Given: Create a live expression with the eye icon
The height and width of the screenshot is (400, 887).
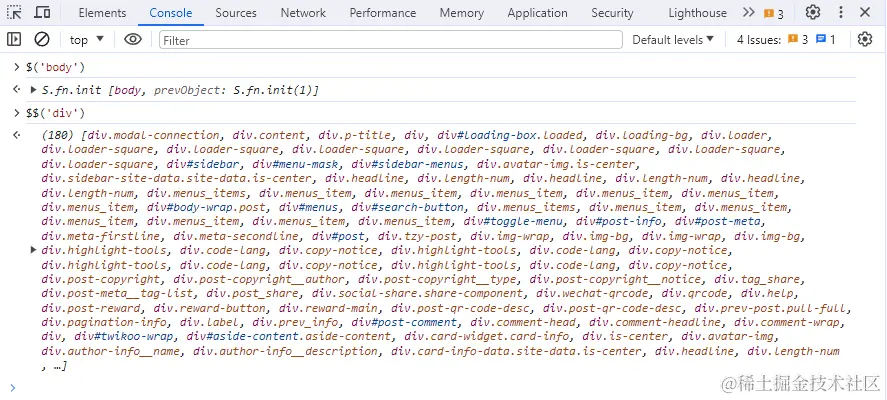Looking at the screenshot, I should coord(133,39).
